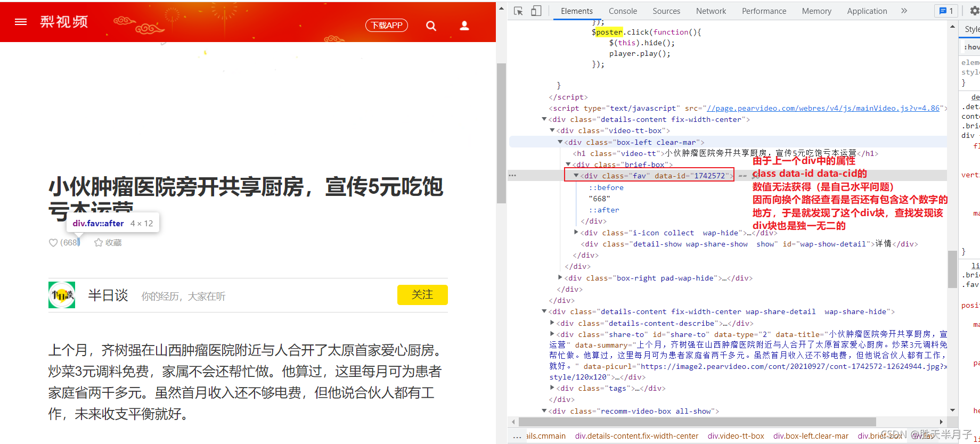Viewport: 980px width, 444px height.
Task: Open the 半日谈 author name link
Action: (x=108, y=295)
